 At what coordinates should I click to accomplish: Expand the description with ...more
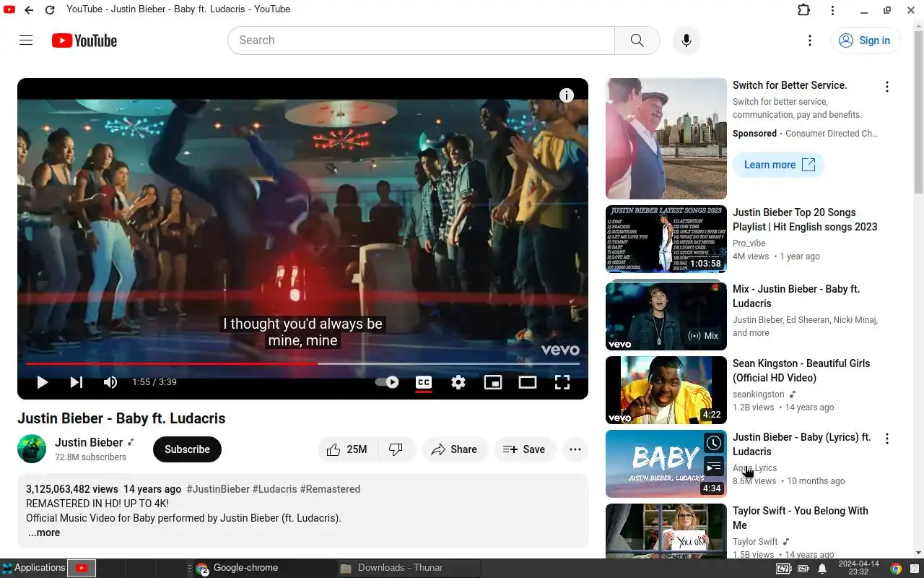point(44,532)
